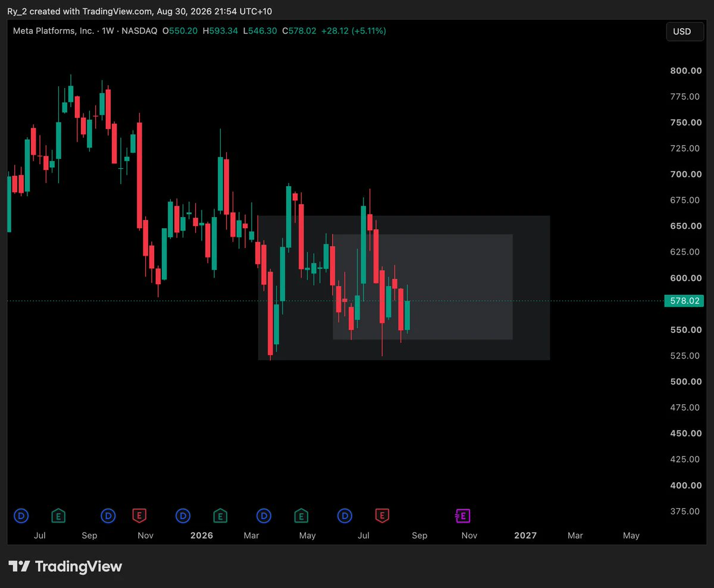Click the high value H593.34
The width and height of the screenshot is (714, 588).
pyautogui.click(x=220, y=31)
